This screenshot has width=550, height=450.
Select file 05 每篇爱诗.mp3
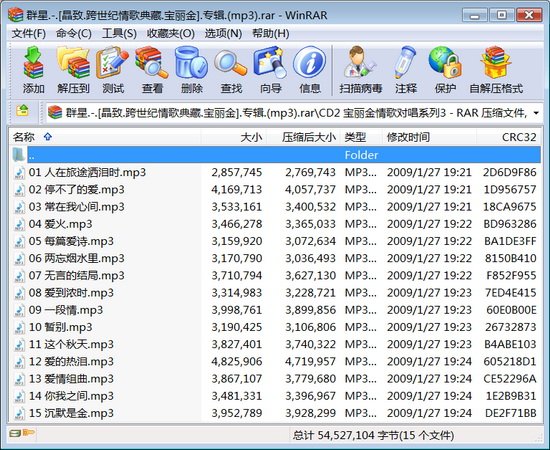click(276, 241)
